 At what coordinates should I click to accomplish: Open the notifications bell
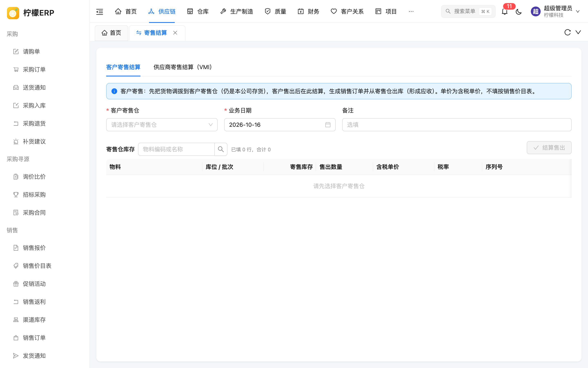tap(505, 11)
